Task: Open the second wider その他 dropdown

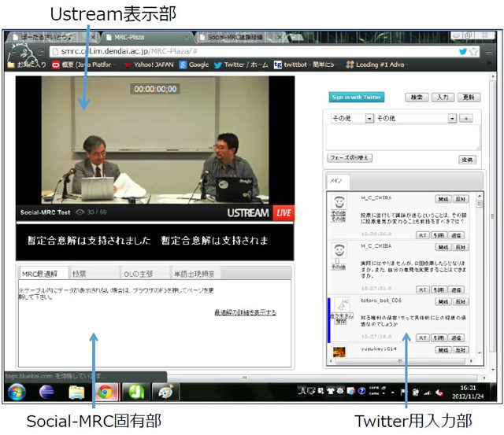Action: pos(416,118)
